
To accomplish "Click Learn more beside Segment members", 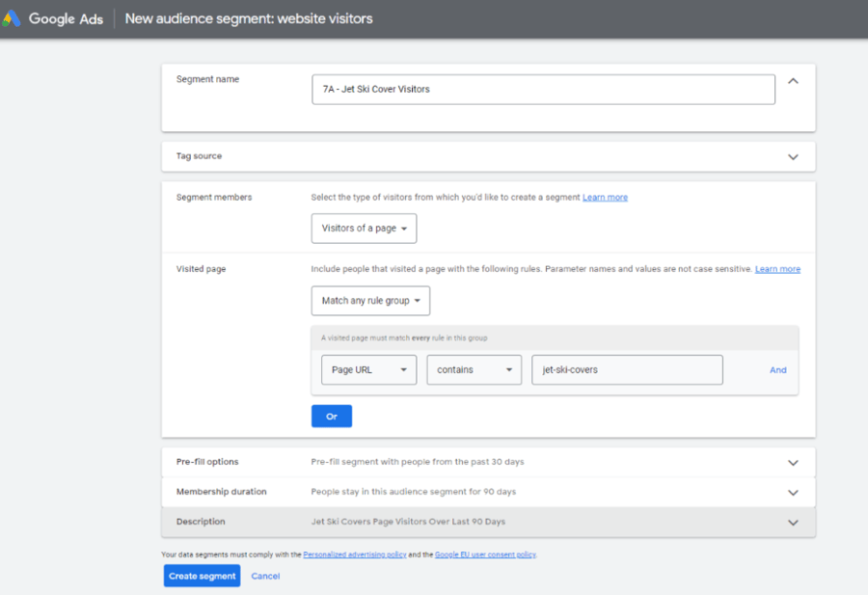I will (605, 197).
